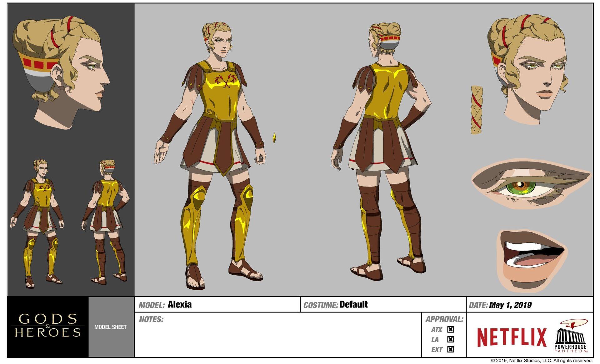
Task: Select the green eye close-up drawing
Action: tap(531, 184)
